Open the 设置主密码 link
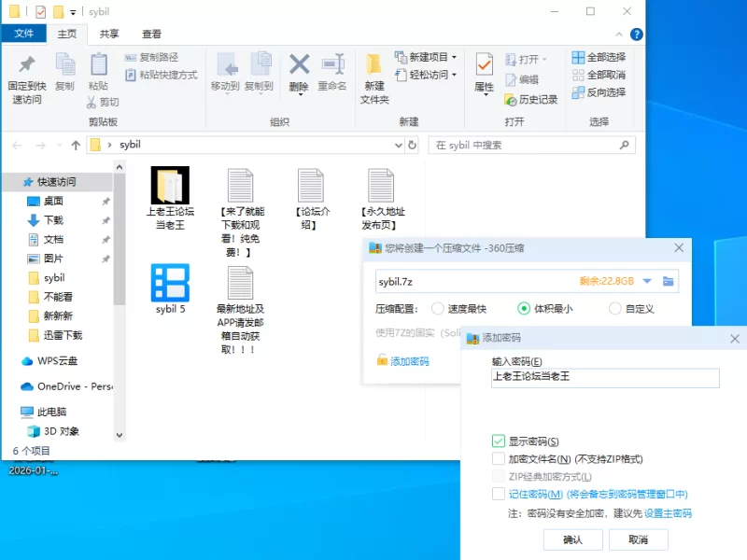 668,513
